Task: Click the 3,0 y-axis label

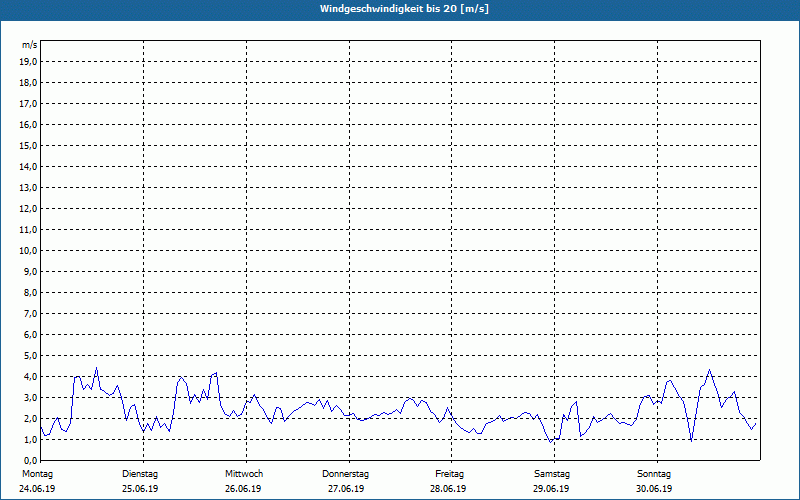Action: pos(30,397)
